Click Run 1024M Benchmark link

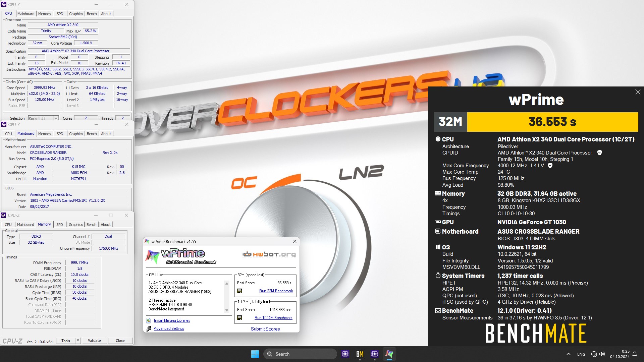tap(273, 318)
